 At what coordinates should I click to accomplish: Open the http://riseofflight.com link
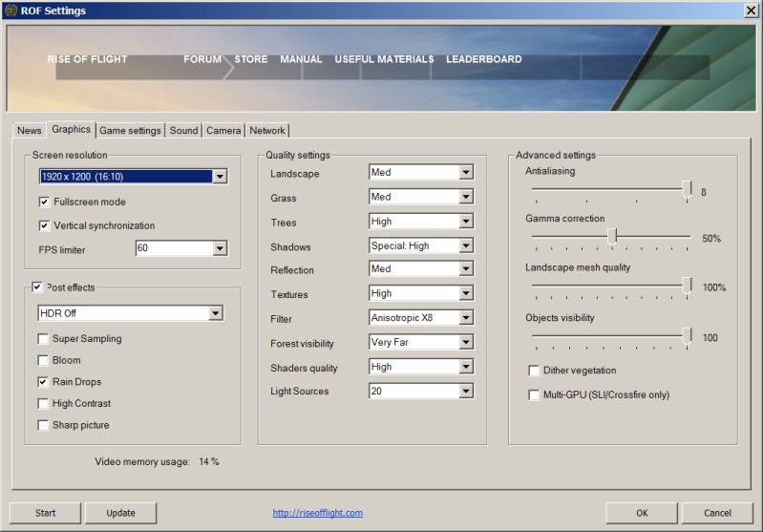coord(317,513)
